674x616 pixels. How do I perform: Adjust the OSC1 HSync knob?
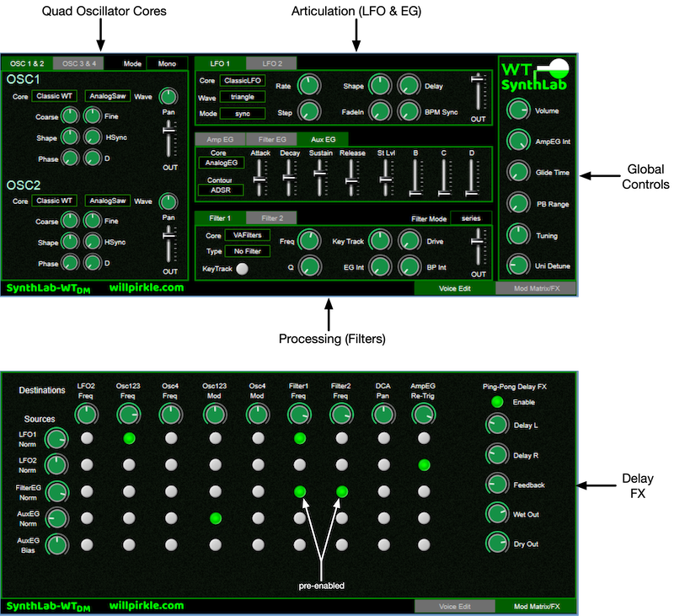click(92, 137)
